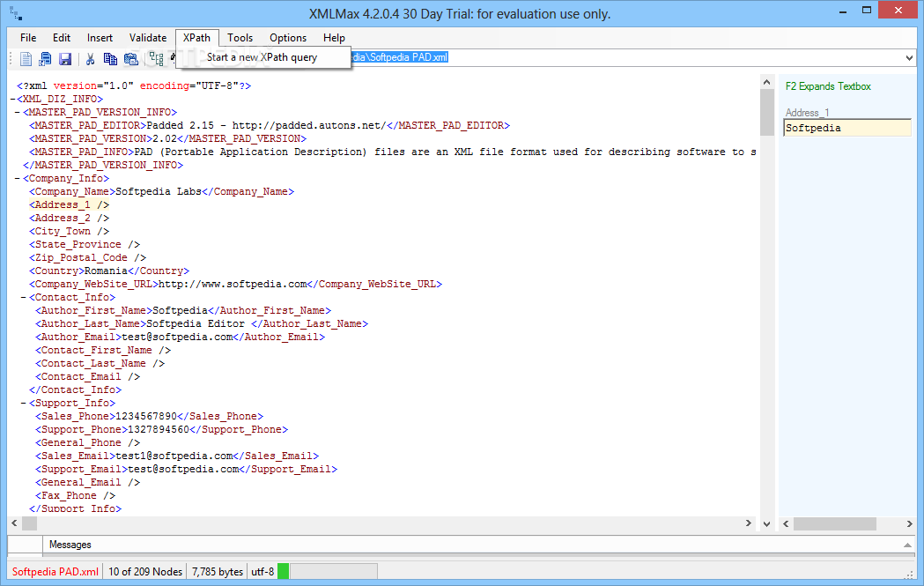
Task: Select the Support_Phone line
Action: (x=162, y=429)
